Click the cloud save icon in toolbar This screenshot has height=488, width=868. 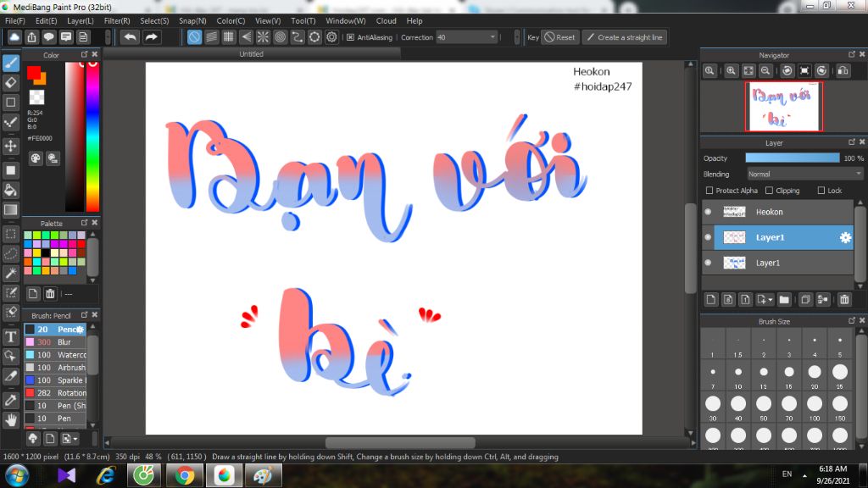tap(14, 37)
